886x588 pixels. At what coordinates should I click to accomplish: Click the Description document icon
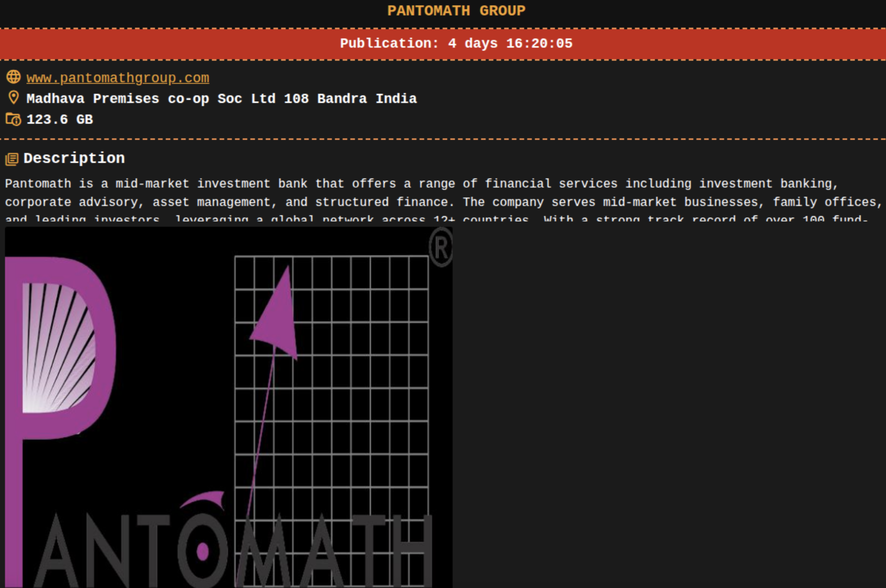coord(12,159)
